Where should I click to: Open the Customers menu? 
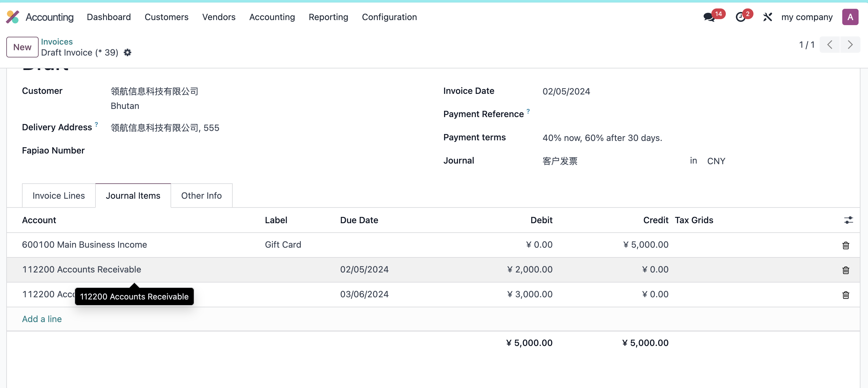tap(166, 17)
